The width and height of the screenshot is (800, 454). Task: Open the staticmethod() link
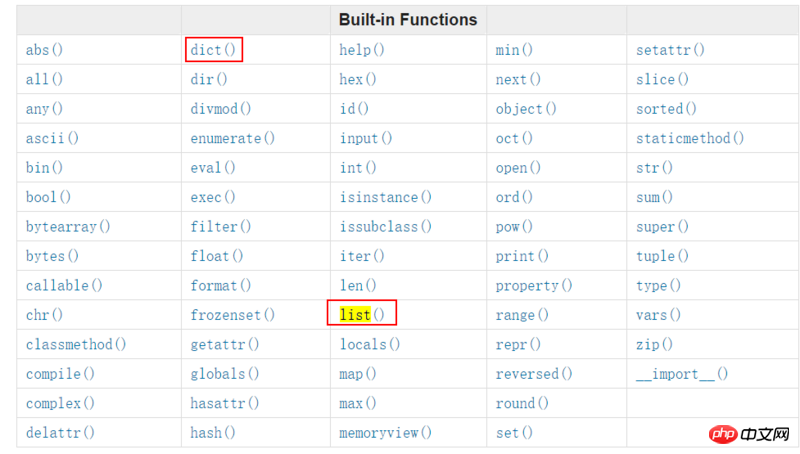pyautogui.click(x=690, y=138)
